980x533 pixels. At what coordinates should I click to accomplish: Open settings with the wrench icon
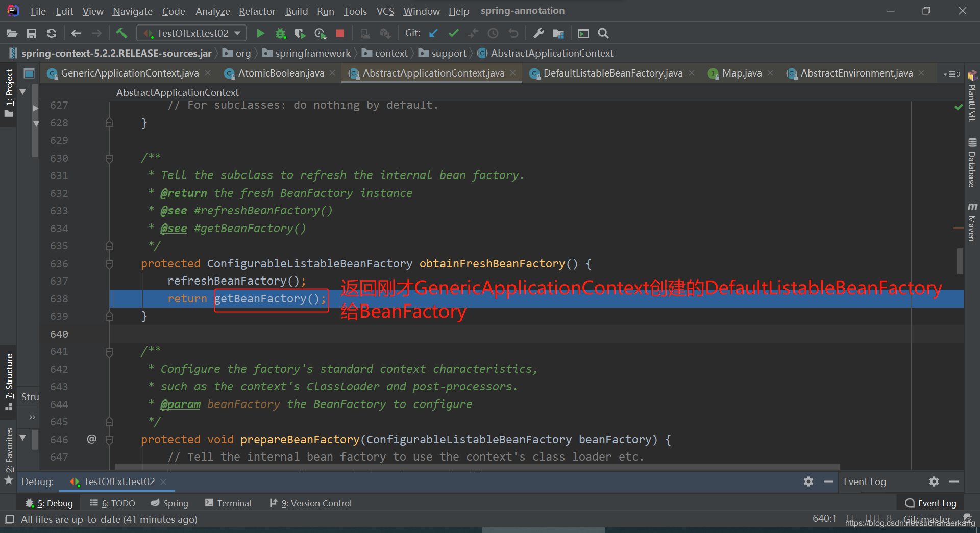pyautogui.click(x=538, y=34)
